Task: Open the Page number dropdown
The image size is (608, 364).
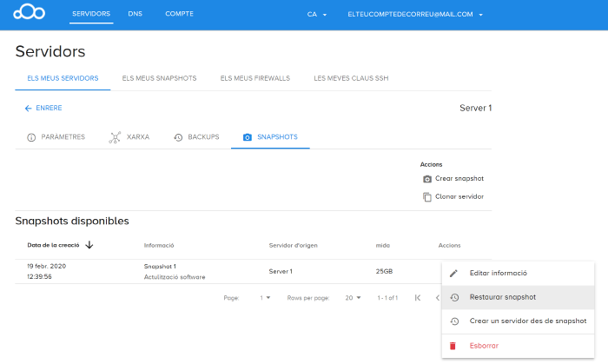Action: point(265,298)
